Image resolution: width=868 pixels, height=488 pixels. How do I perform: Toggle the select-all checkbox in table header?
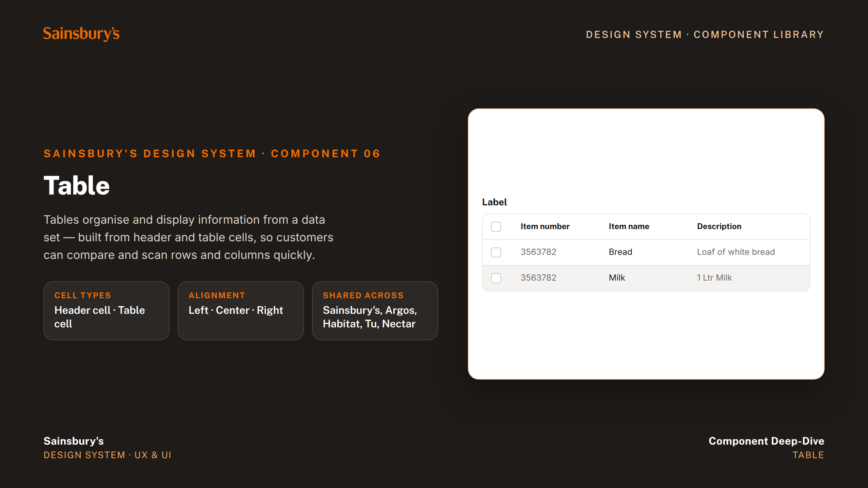click(x=496, y=227)
